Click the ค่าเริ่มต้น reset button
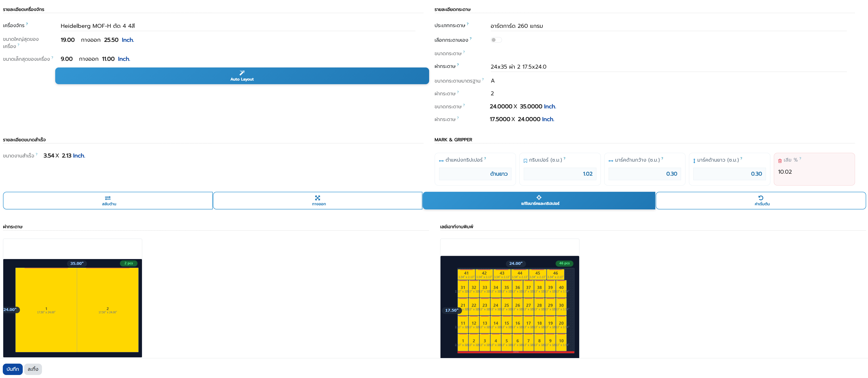868x378 pixels. pos(761,200)
